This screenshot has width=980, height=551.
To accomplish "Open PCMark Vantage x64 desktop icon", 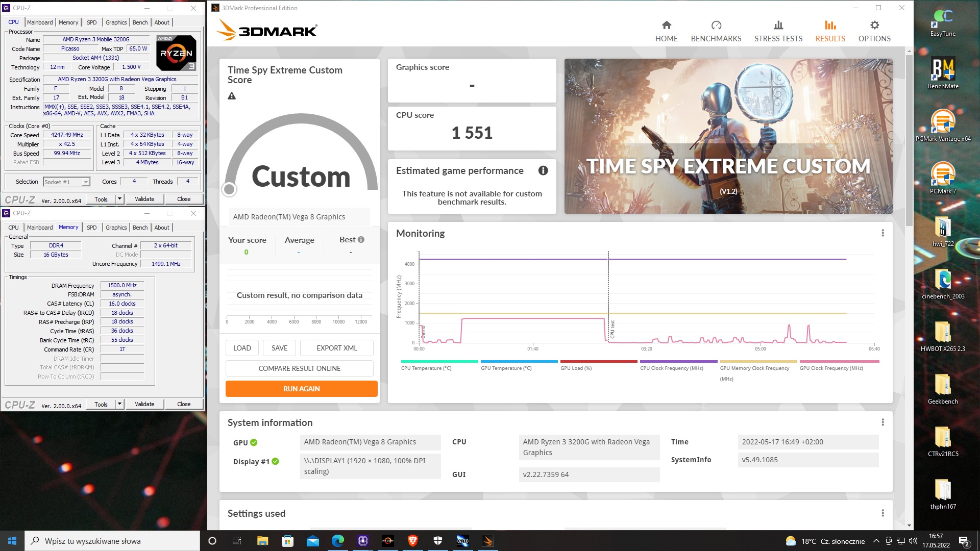I will [x=943, y=126].
